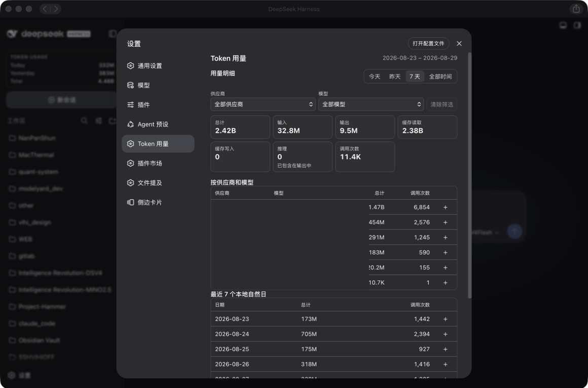Viewport: 588px width, 388px height.
Task: Expand the 454M row with its plus
Action: point(446,222)
